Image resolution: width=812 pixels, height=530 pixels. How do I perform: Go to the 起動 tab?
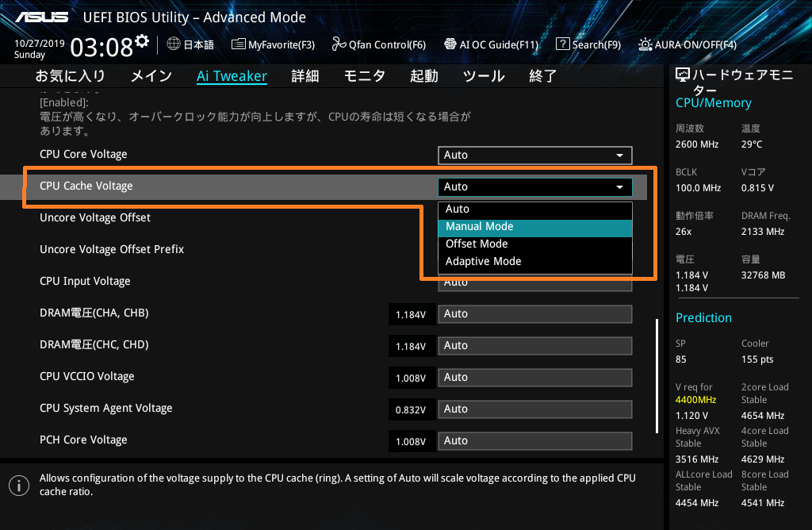tap(424, 76)
